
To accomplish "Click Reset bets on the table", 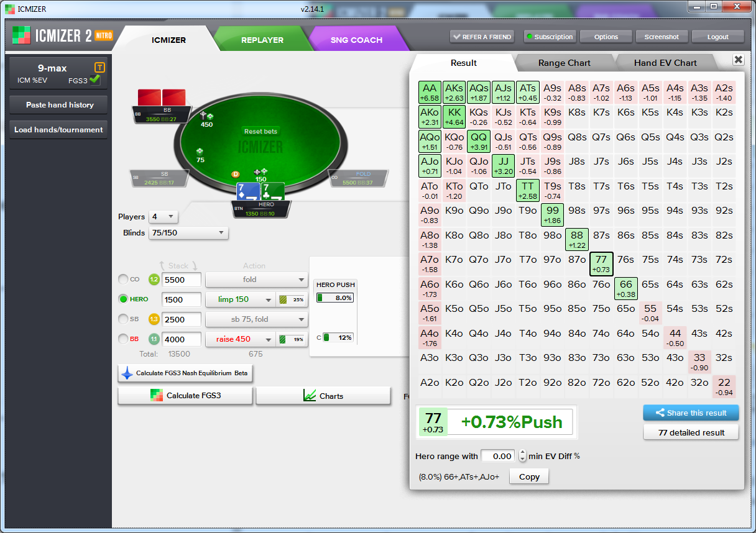I will 261,132.
